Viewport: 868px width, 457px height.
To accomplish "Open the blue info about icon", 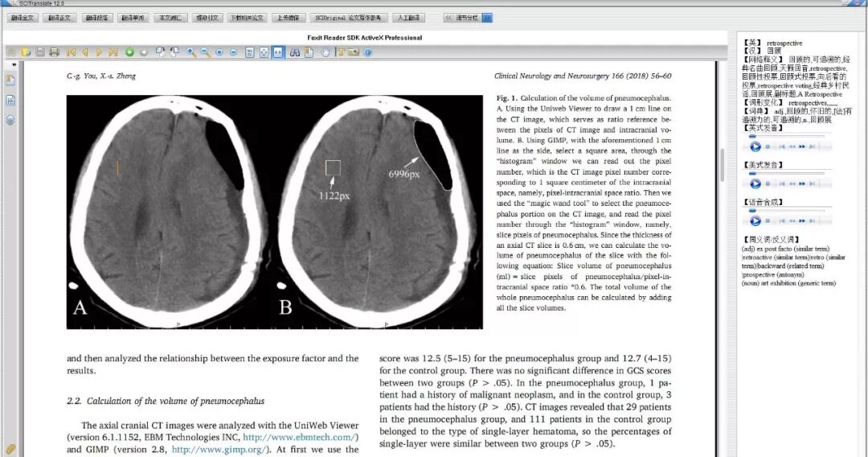I will [367, 52].
